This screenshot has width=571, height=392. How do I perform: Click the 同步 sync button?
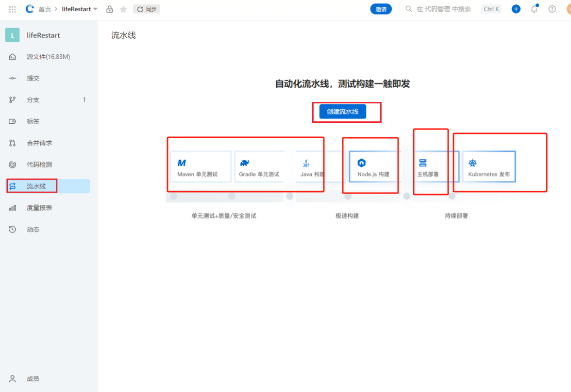[x=147, y=9]
